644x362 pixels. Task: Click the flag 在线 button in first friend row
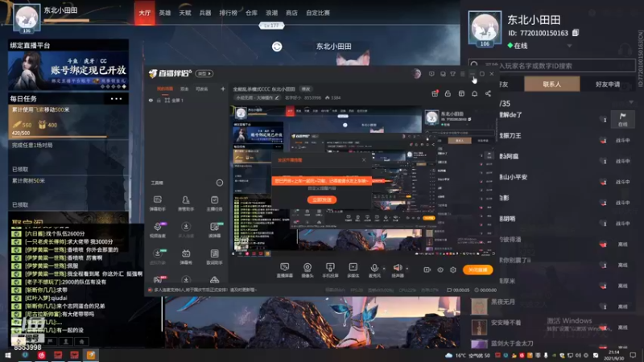pyautogui.click(x=622, y=119)
